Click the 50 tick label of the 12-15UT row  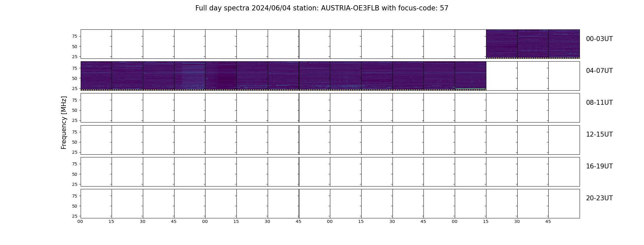75,142
